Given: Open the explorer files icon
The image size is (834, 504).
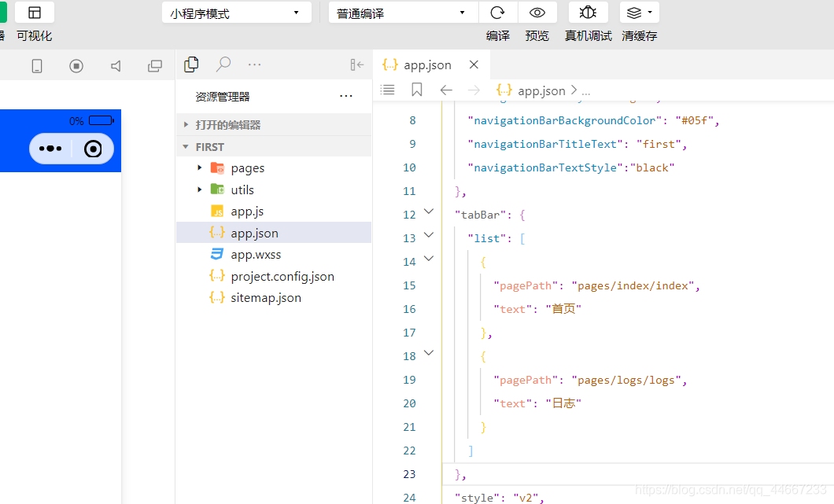Looking at the screenshot, I should (191, 64).
